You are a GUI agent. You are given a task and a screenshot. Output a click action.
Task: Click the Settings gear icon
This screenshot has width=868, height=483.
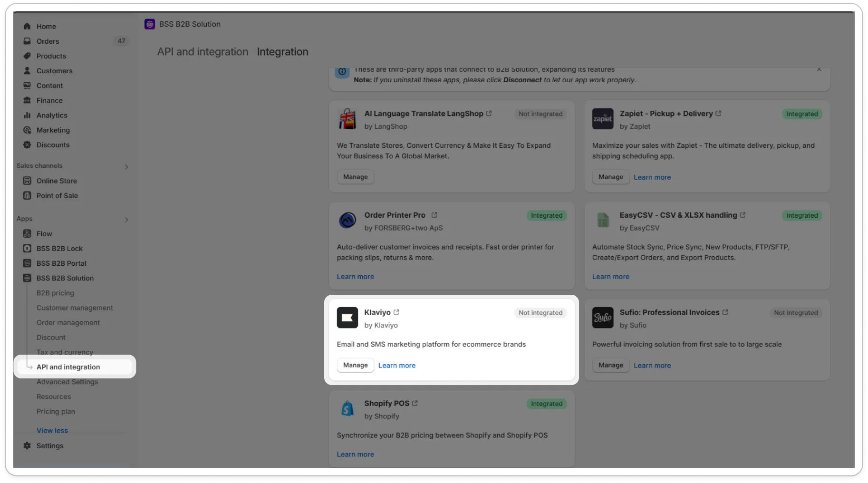(x=27, y=445)
